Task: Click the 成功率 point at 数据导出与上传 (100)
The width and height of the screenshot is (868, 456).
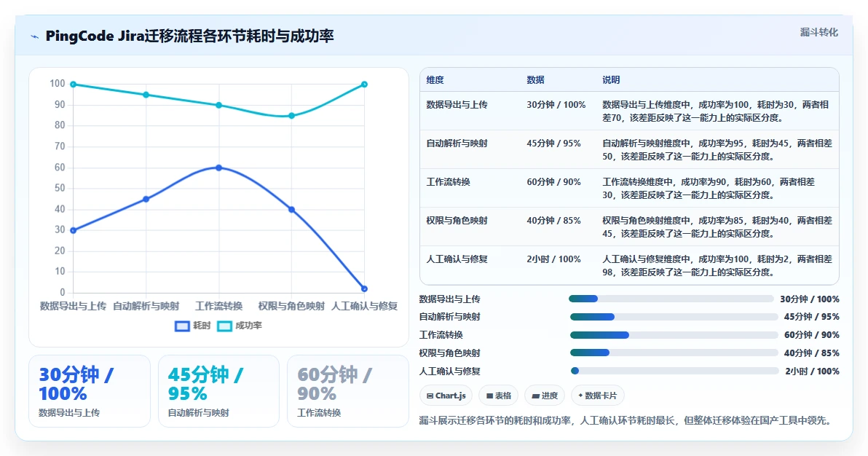Action: pos(73,84)
